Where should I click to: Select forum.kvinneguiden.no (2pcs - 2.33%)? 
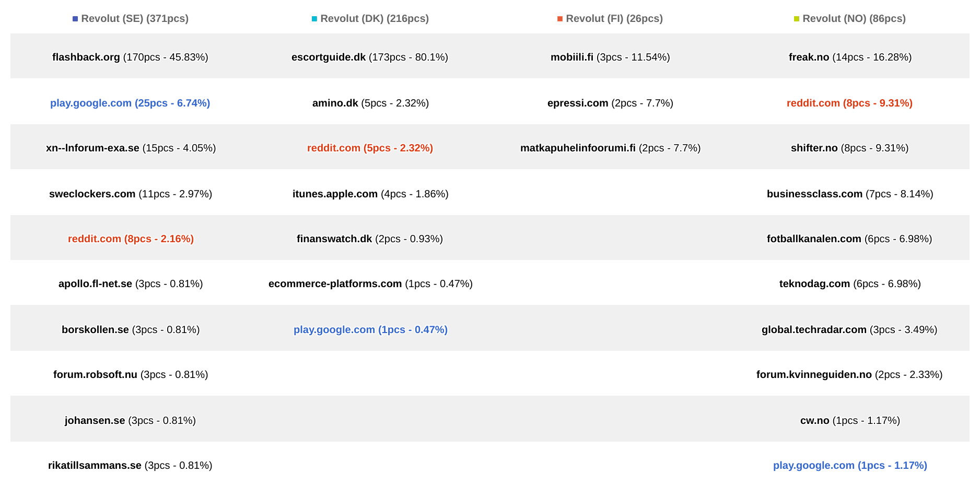tap(849, 375)
